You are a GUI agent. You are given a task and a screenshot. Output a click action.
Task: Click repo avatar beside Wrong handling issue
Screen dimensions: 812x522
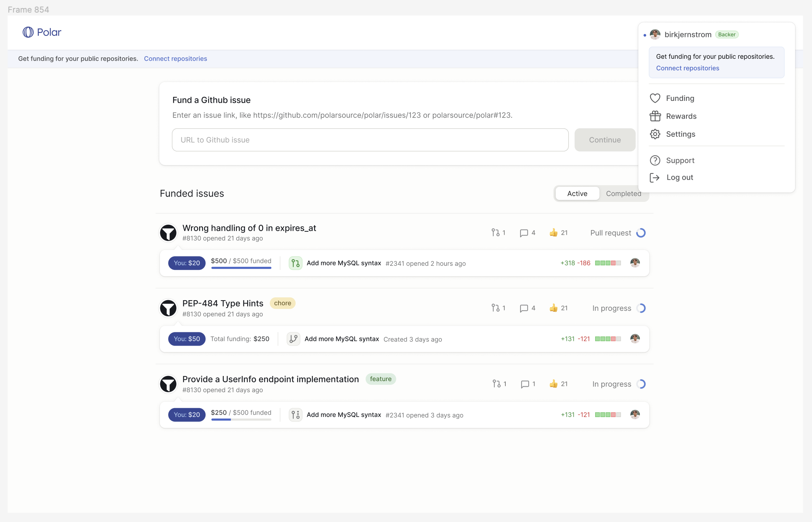(168, 233)
